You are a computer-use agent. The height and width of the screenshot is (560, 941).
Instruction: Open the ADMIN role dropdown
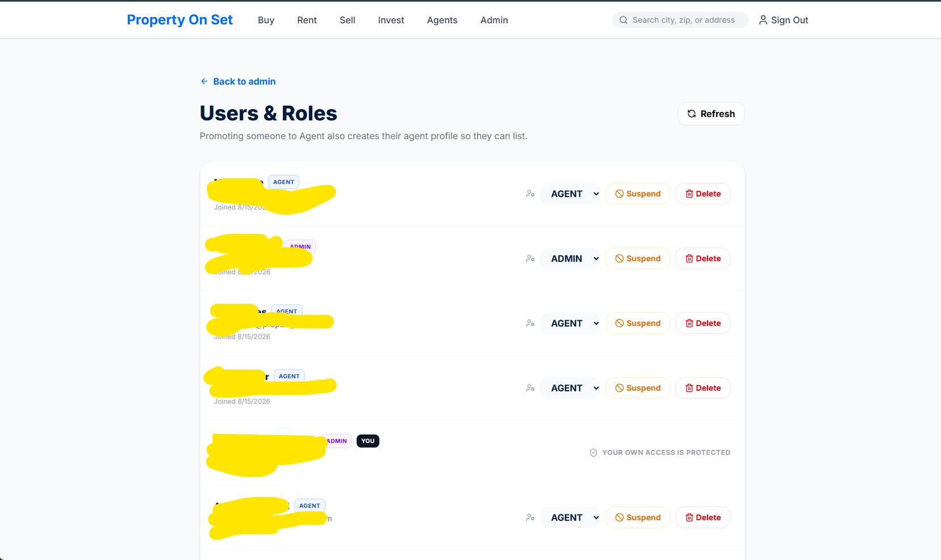(570, 258)
